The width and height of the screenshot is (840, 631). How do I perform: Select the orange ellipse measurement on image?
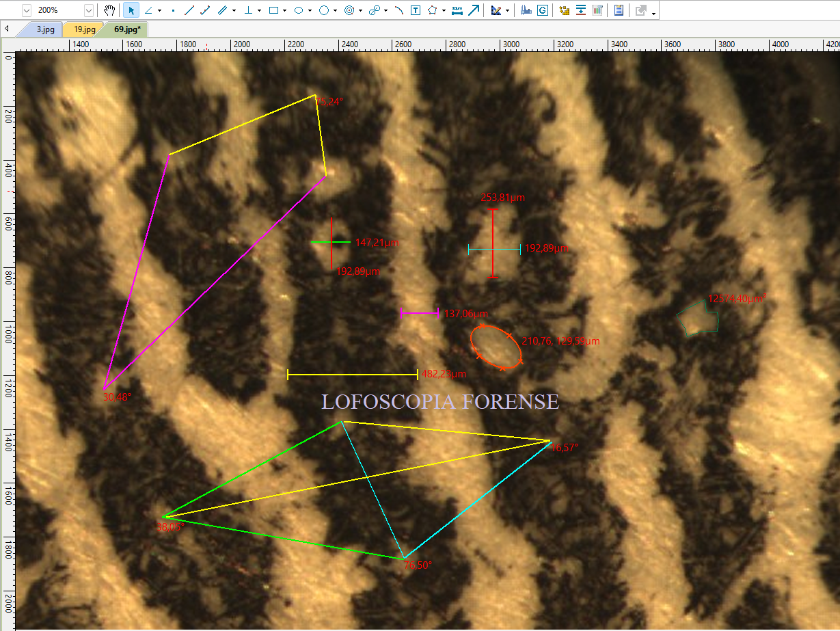(496, 347)
